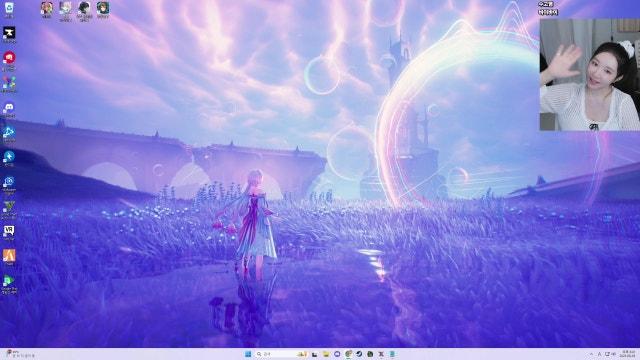Open the first anime character game shortcut

coord(47,9)
